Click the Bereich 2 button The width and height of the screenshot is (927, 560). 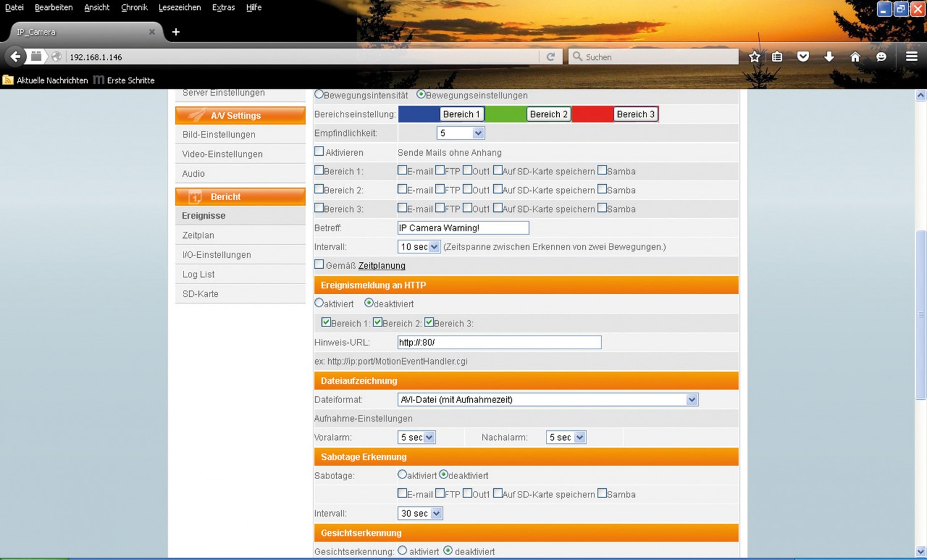[x=548, y=114]
